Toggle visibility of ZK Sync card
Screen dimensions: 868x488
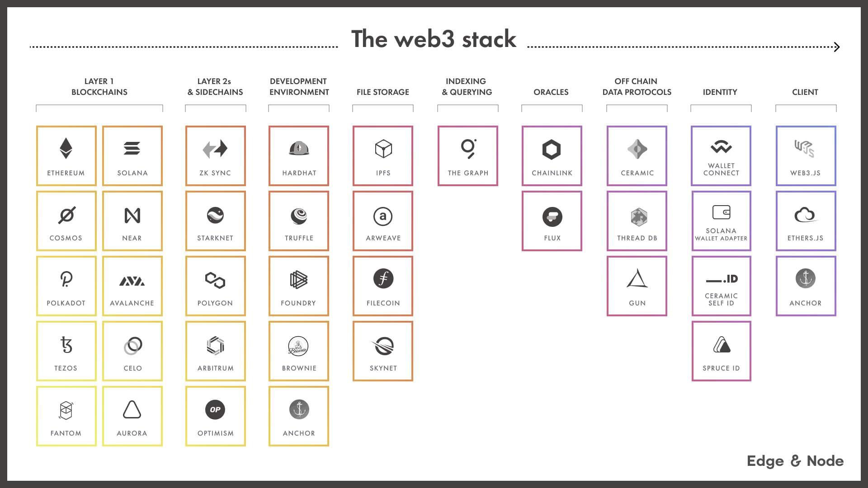(x=215, y=155)
